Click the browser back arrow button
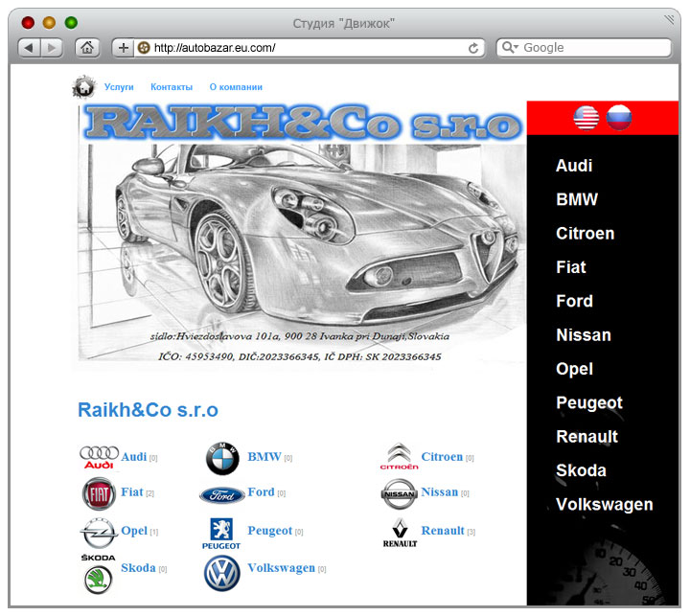Screen dimensions: 690x616 29,48
